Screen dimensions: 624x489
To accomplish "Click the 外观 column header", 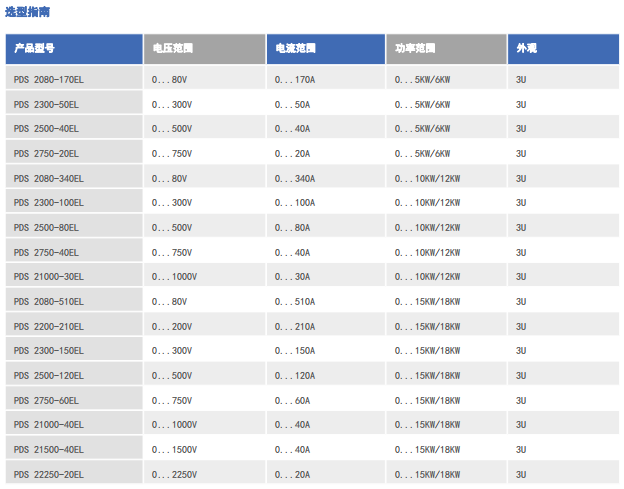I will (563, 49).
